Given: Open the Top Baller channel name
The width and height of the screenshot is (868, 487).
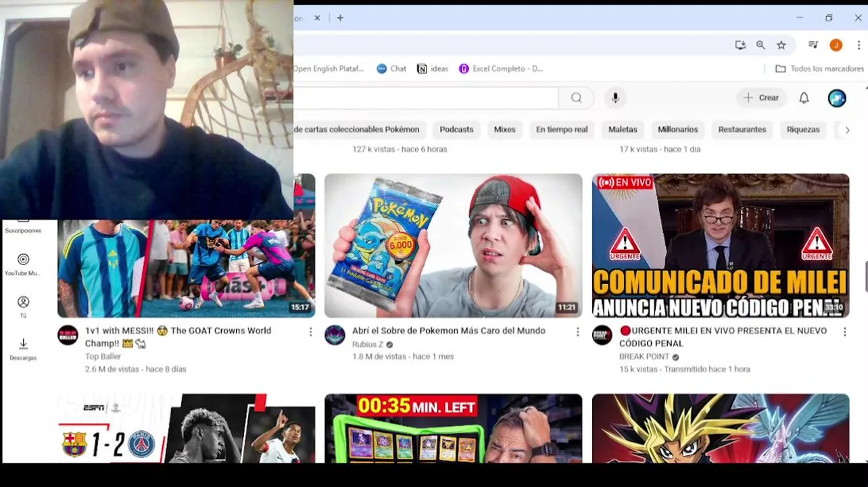Looking at the screenshot, I should click(x=103, y=356).
